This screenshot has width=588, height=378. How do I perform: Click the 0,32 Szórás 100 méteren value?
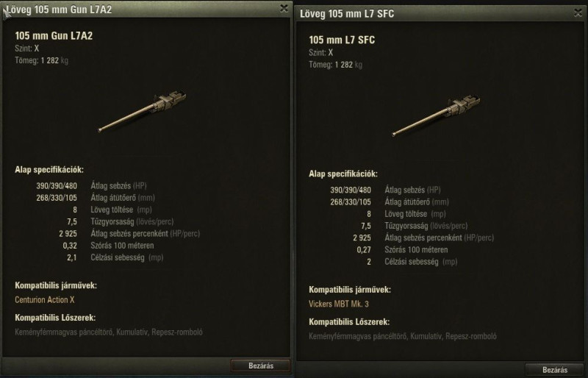tap(70, 246)
